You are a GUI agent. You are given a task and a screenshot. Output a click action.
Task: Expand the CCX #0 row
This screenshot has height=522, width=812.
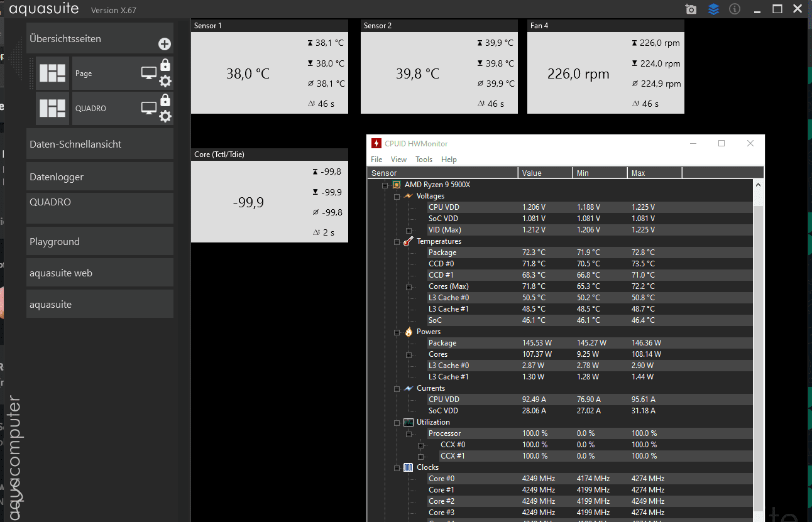click(x=421, y=445)
